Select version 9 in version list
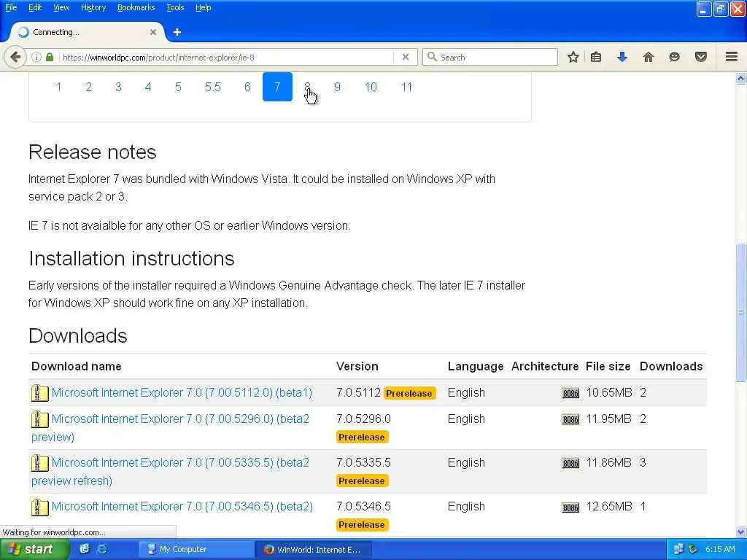 (337, 87)
